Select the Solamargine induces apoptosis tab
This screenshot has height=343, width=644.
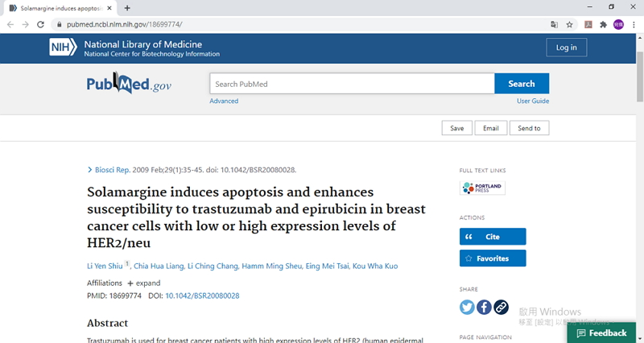pyautogui.click(x=56, y=7)
